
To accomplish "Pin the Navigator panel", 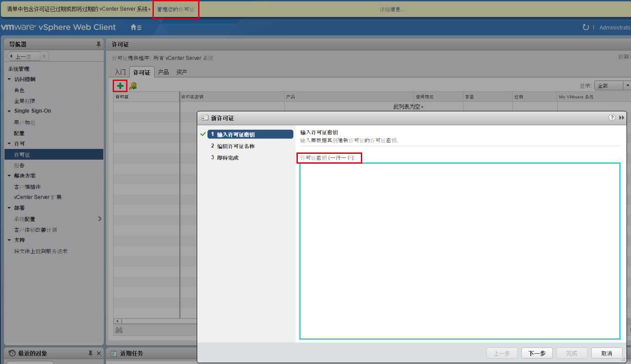I will (x=98, y=44).
